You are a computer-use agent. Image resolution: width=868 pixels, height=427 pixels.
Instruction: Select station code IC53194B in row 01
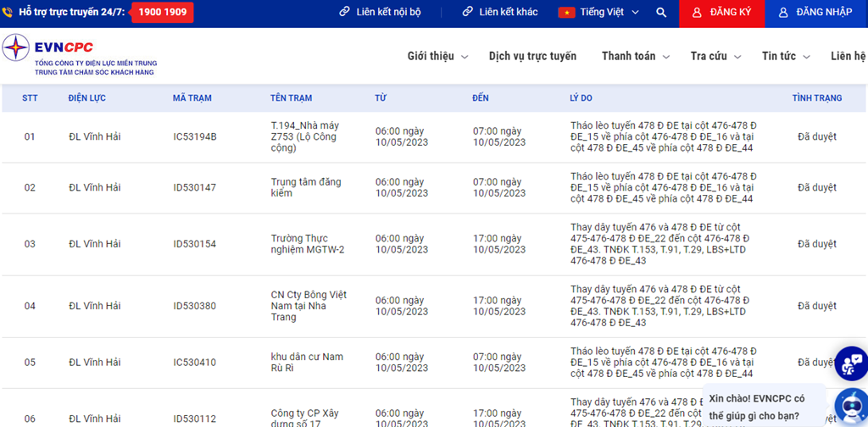click(195, 137)
